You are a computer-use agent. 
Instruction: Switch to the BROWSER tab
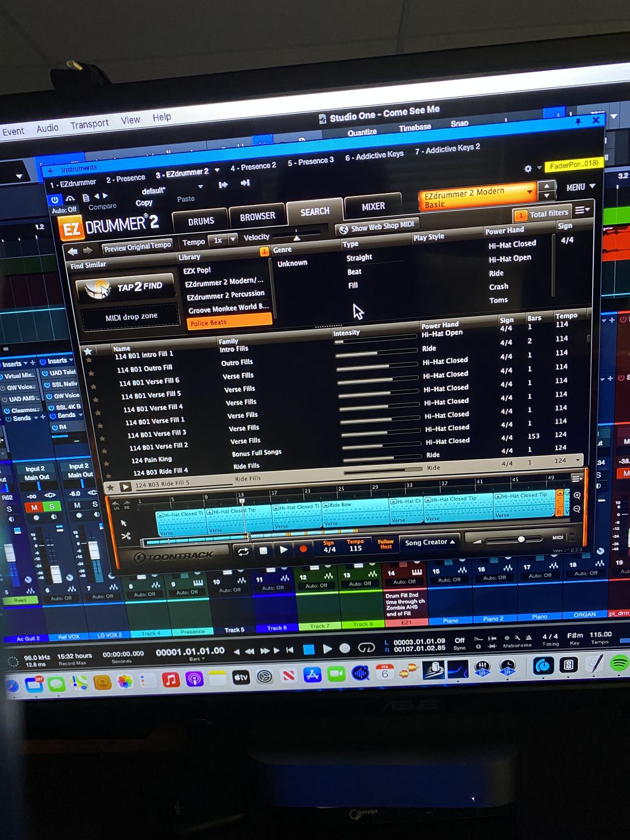[x=257, y=216]
